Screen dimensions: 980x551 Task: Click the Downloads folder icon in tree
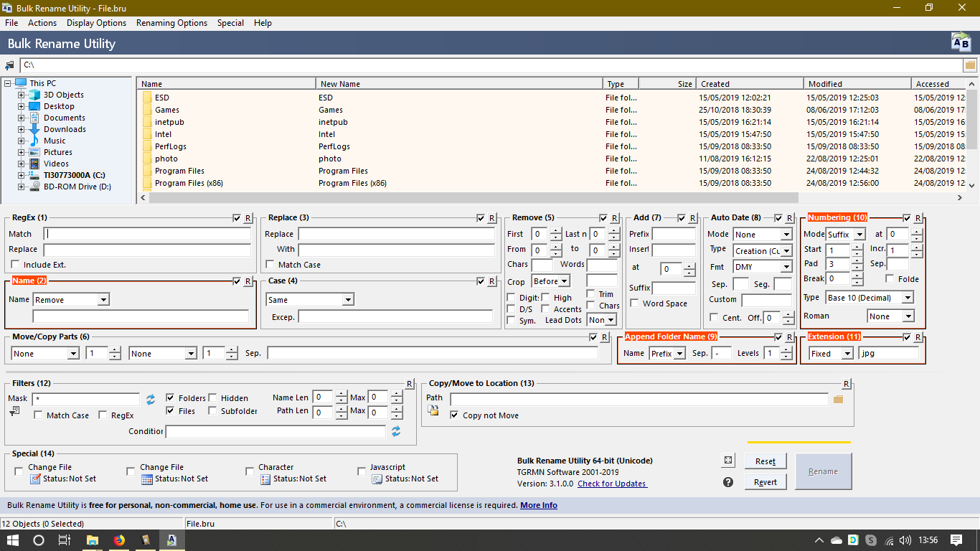(35, 129)
